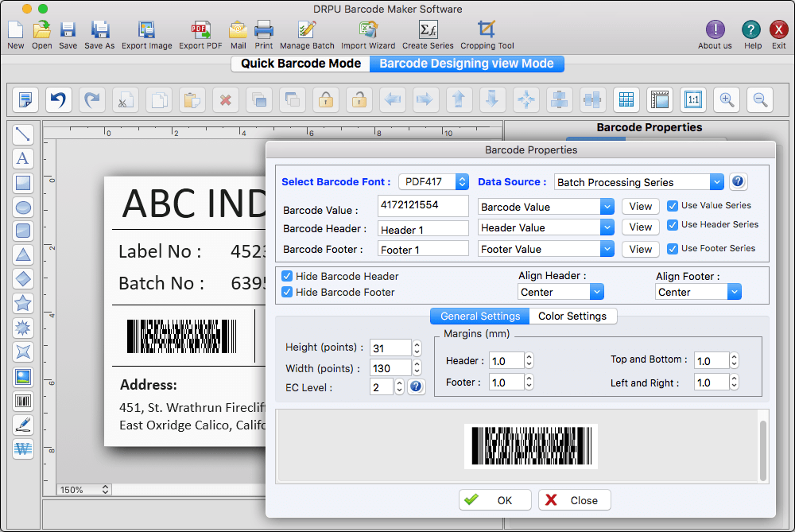Expand the Barcode Value series dropdown
The image size is (795, 532).
tap(545, 207)
